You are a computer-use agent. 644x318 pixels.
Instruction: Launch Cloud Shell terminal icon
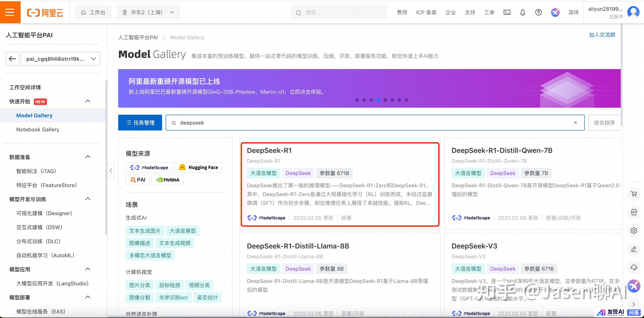coord(507,12)
